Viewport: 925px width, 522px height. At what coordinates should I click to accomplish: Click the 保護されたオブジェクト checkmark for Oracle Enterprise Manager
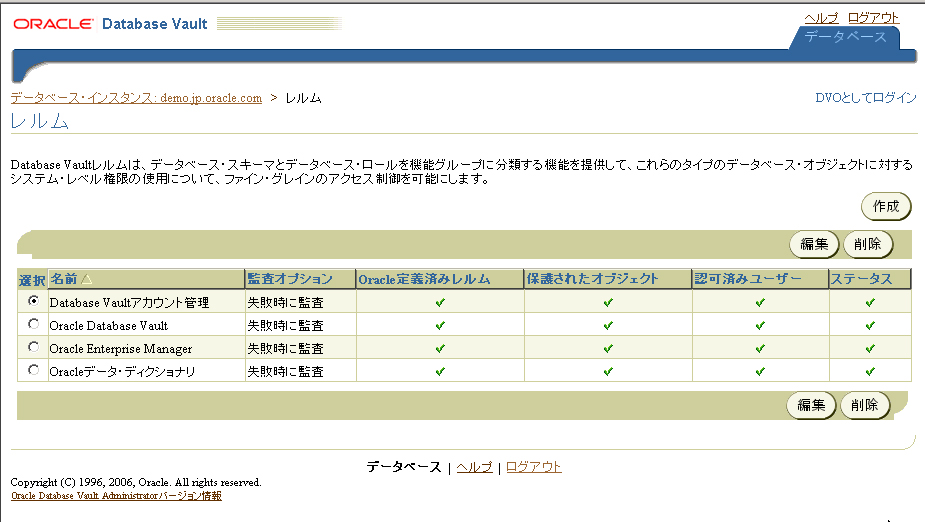pos(608,349)
